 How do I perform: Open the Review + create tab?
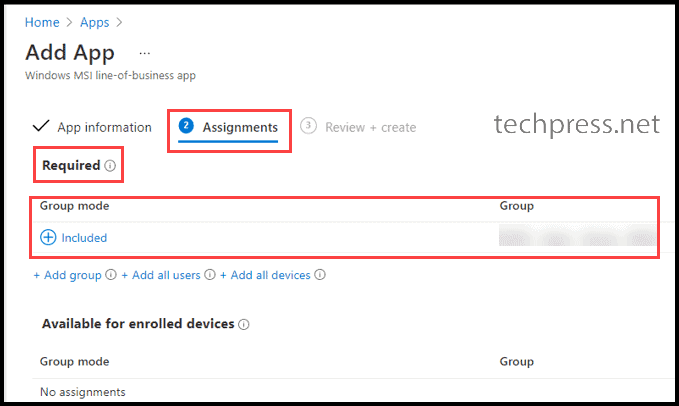click(x=371, y=127)
